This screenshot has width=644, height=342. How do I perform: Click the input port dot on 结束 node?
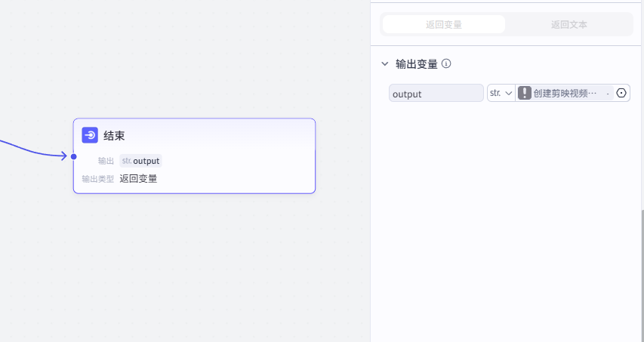tap(73, 157)
